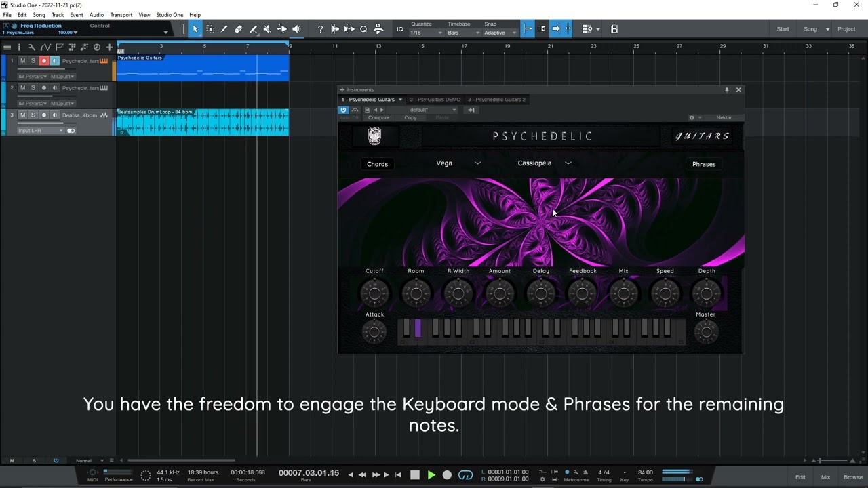Select the Arrow tool in the toolbar
868x488 pixels.
click(x=195, y=29)
